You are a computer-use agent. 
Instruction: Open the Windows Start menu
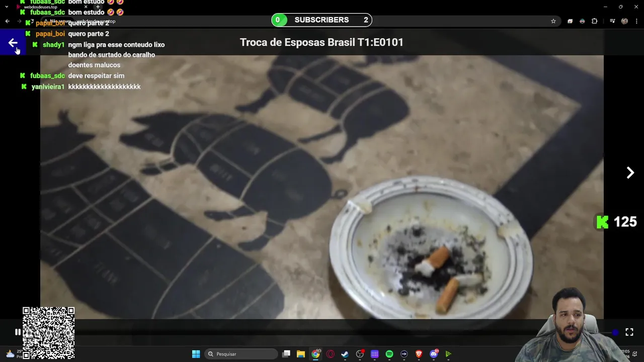point(196,354)
